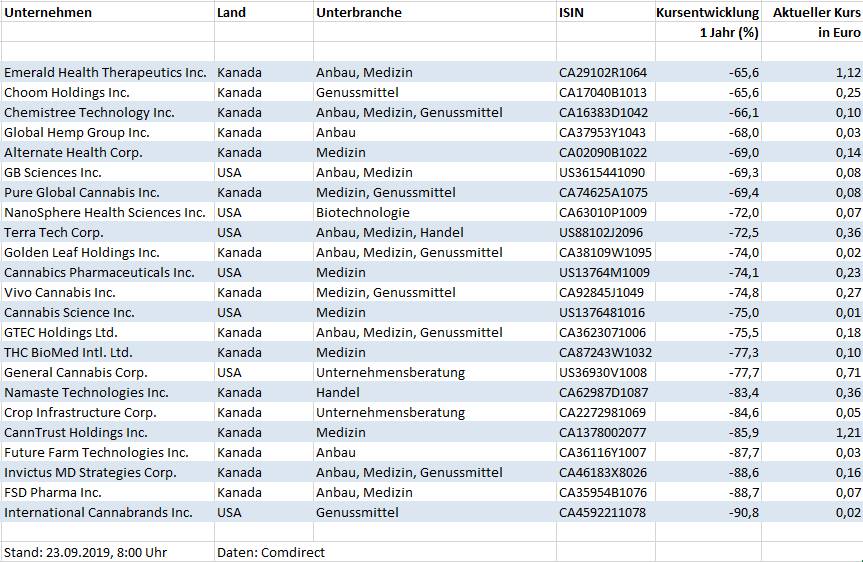Select the Kursentwicklung header cell

click(x=707, y=13)
